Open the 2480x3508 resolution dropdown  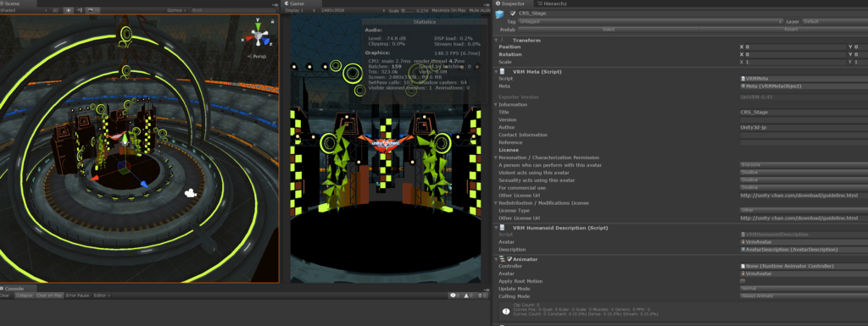[x=352, y=10]
